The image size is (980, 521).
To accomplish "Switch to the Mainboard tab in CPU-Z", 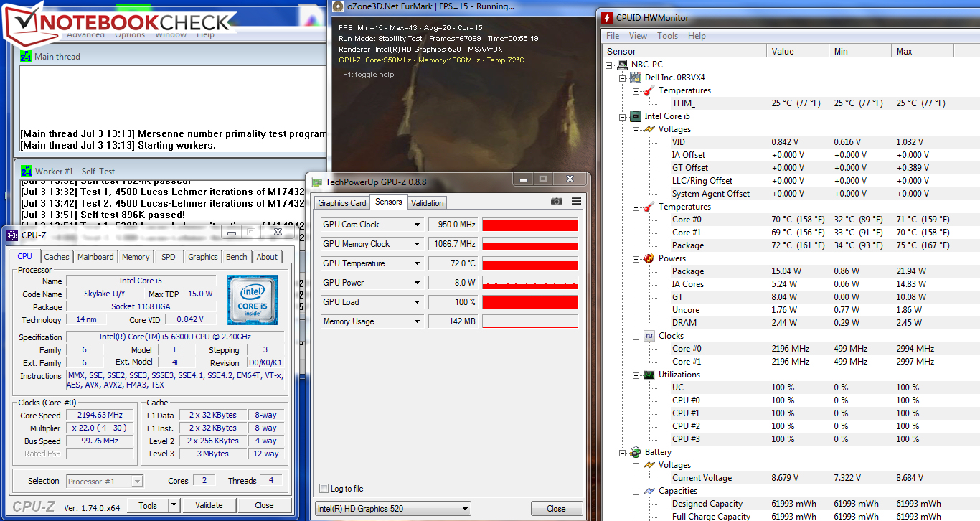I will point(95,257).
